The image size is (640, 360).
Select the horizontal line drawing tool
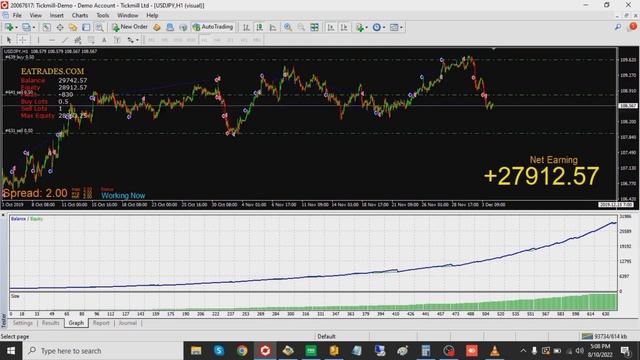[51, 40]
